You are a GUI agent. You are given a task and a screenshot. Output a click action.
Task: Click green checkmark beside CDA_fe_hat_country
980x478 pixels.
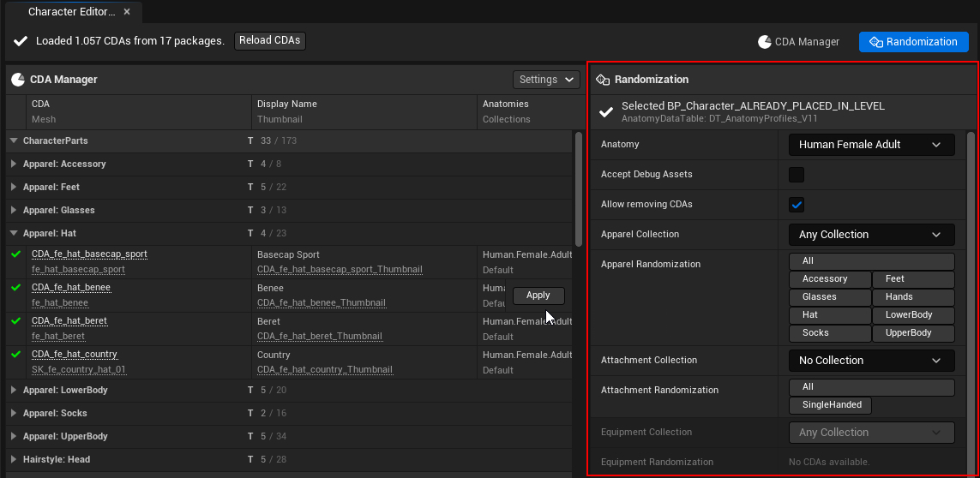pyautogui.click(x=15, y=355)
